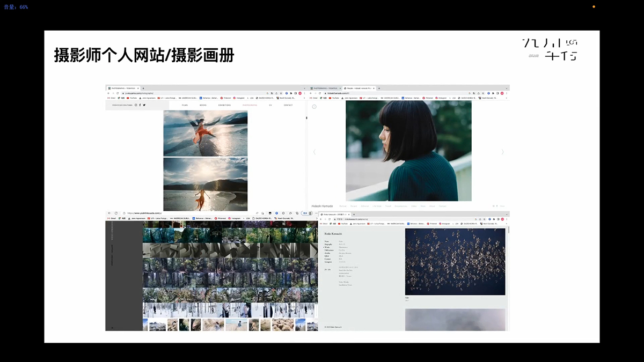Click back arrow in y-okuyama.com browser window
Viewport: 644px width, 362px height.
point(108,93)
